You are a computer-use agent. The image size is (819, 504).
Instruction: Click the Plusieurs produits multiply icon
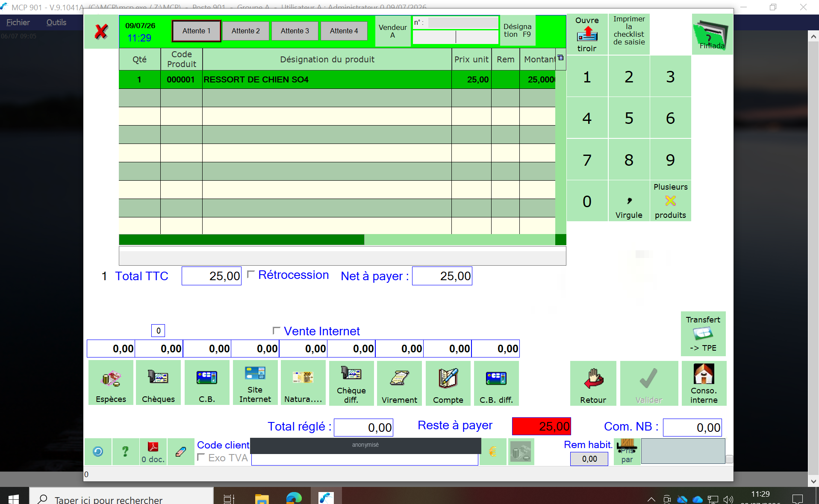click(670, 201)
